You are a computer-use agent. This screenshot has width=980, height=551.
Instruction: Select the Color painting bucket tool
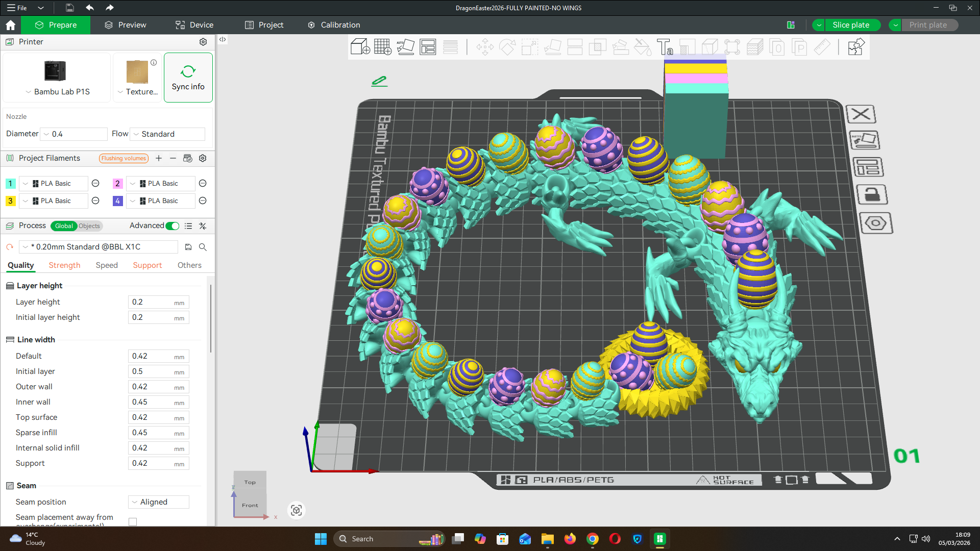[x=643, y=47]
